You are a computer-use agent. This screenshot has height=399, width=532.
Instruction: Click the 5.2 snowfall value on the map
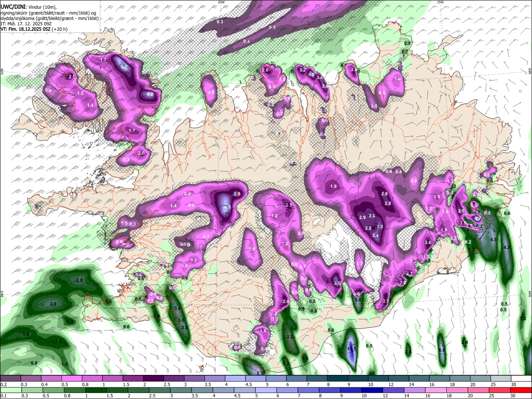pos(123,66)
